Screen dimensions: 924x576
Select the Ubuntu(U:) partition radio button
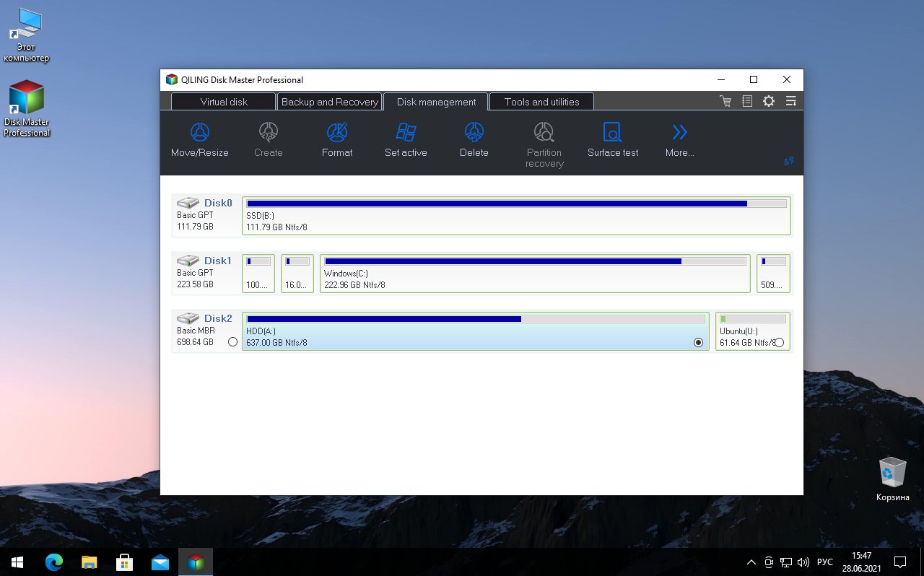[x=779, y=343]
